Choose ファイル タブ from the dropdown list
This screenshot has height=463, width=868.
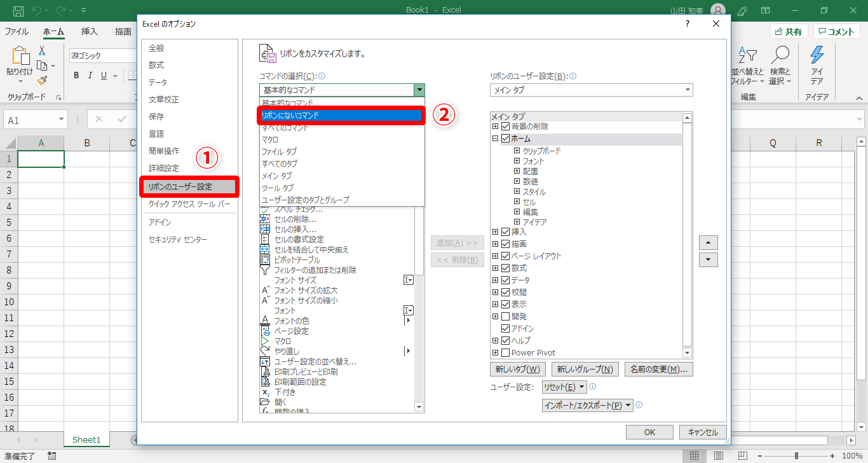click(x=342, y=152)
